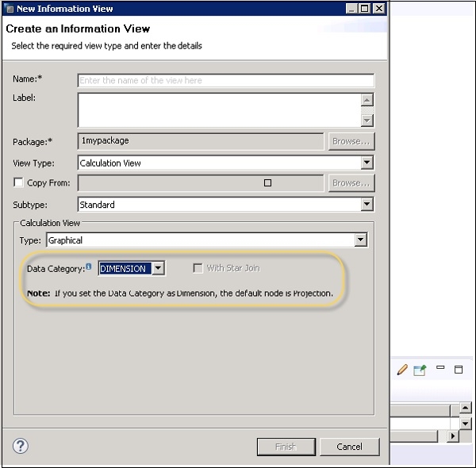Click the help question mark icon
The width and height of the screenshot is (476, 468).
tap(21, 446)
